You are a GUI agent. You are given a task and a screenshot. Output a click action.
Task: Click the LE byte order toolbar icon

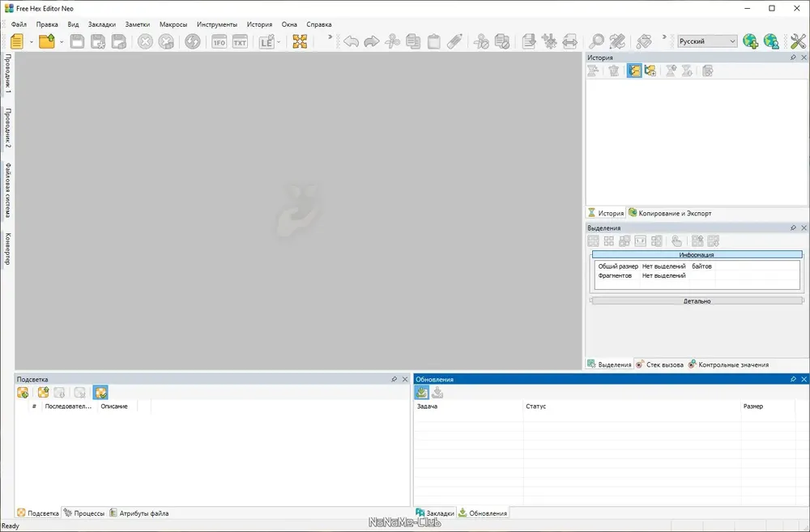click(266, 42)
